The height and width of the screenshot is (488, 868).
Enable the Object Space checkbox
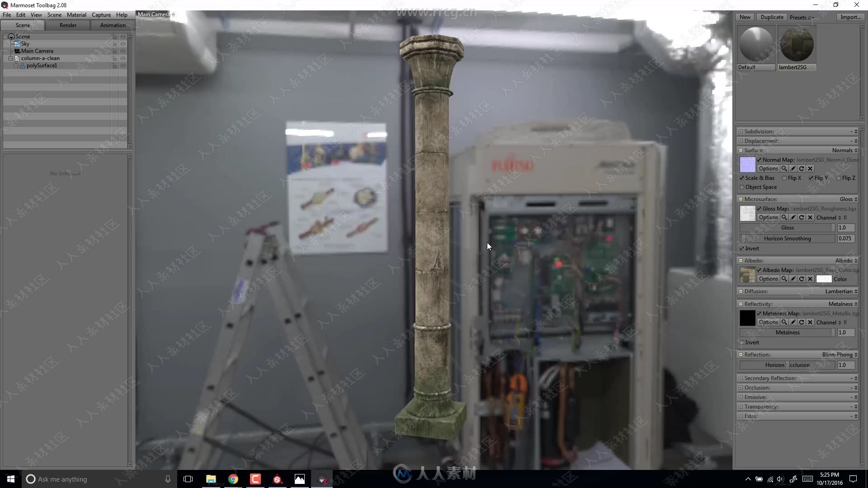742,187
